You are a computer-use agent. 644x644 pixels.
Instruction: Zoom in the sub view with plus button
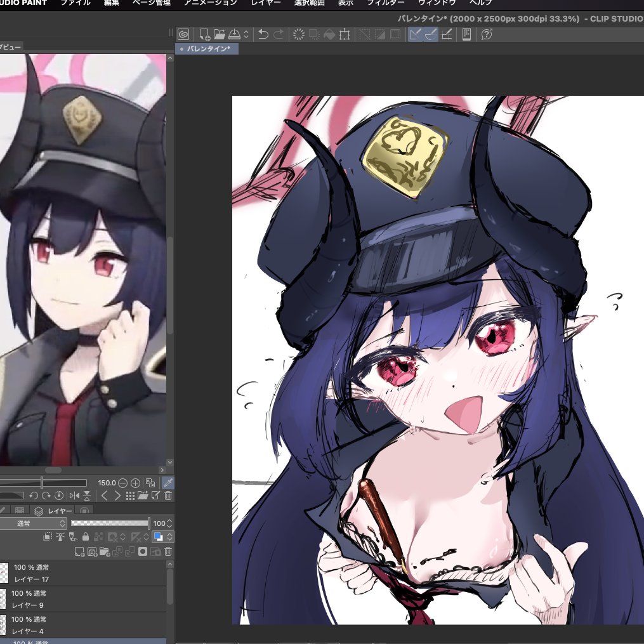tap(135, 483)
